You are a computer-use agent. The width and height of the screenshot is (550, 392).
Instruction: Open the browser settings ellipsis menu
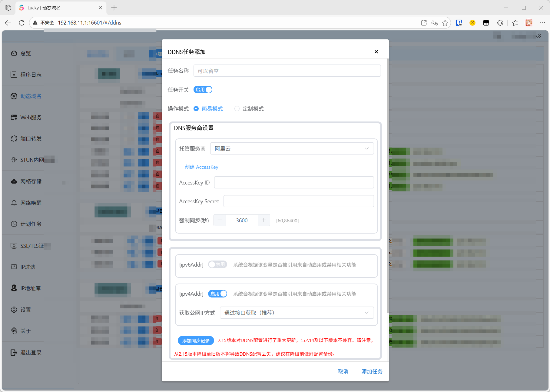coord(542,23)
